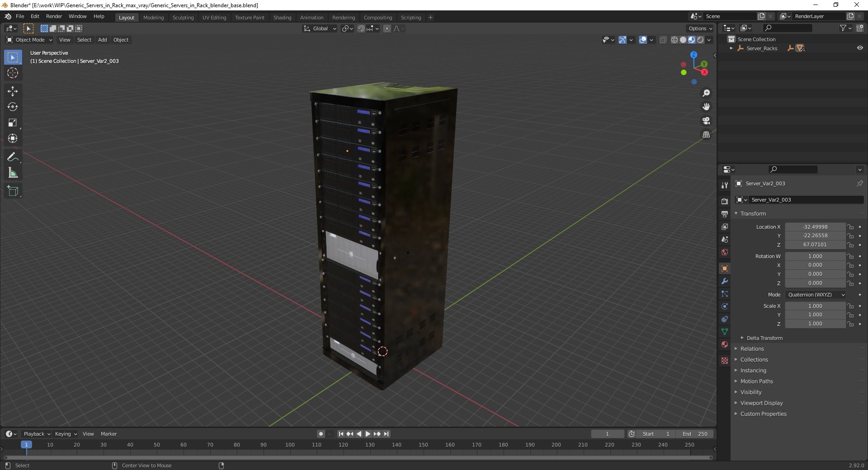The height and width of the screenshot is (470, 868).
Task: Open rotation Mode Quaternion dropdown
Action: coord(816,295)
